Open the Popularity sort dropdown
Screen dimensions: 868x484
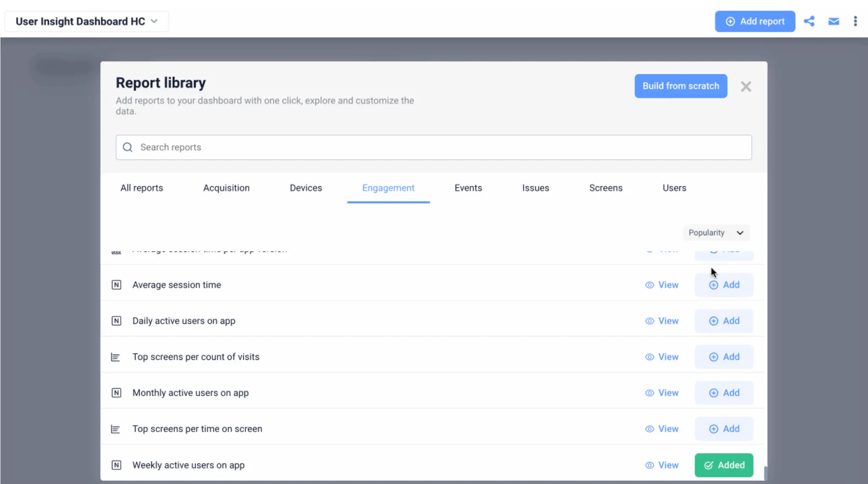point(716,233)
